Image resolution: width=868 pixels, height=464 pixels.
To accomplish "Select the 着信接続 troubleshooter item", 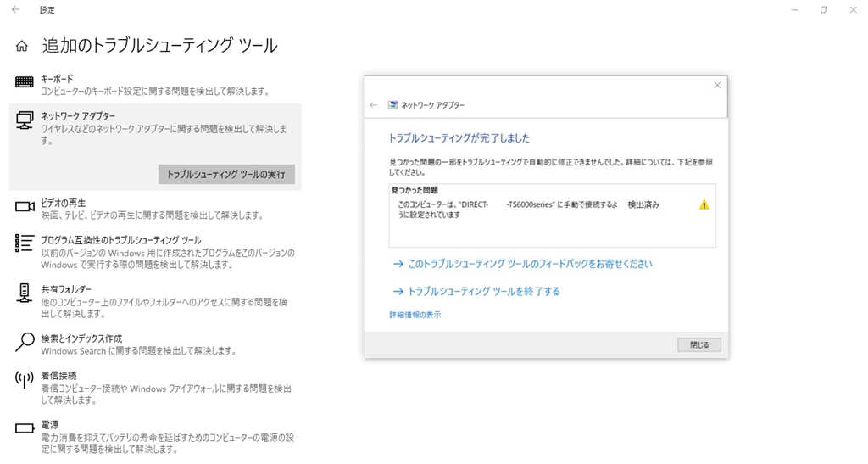I will pyautogui.click(x=155, y=388).
